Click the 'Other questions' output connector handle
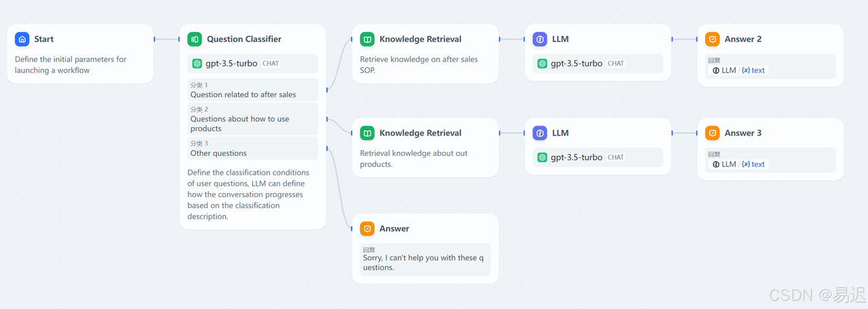Screen dimensions: 868x309 (x=327, y=148)
